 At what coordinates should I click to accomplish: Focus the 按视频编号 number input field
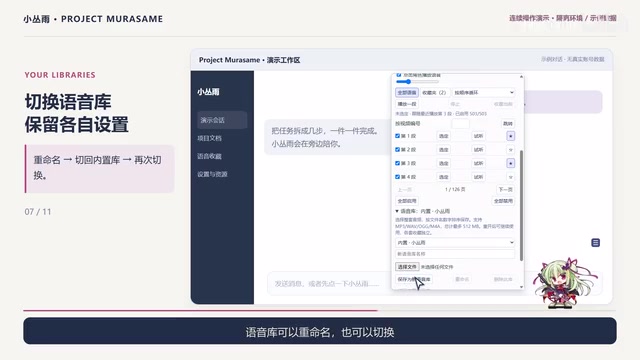pos(460,124)
